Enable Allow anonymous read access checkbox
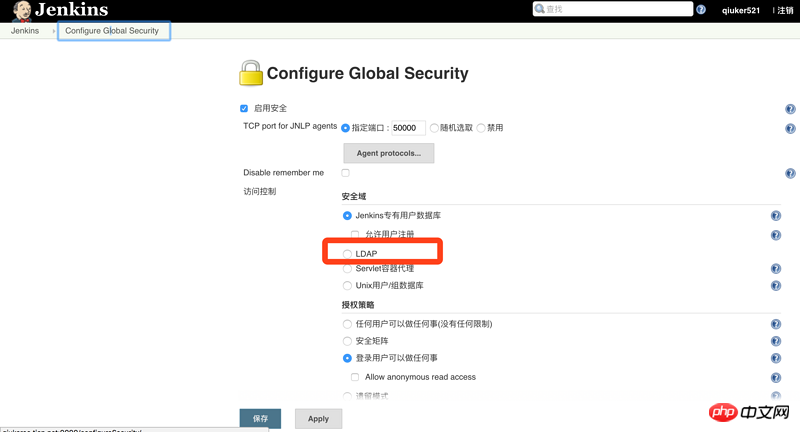800x432 pixels. (355, 377)
